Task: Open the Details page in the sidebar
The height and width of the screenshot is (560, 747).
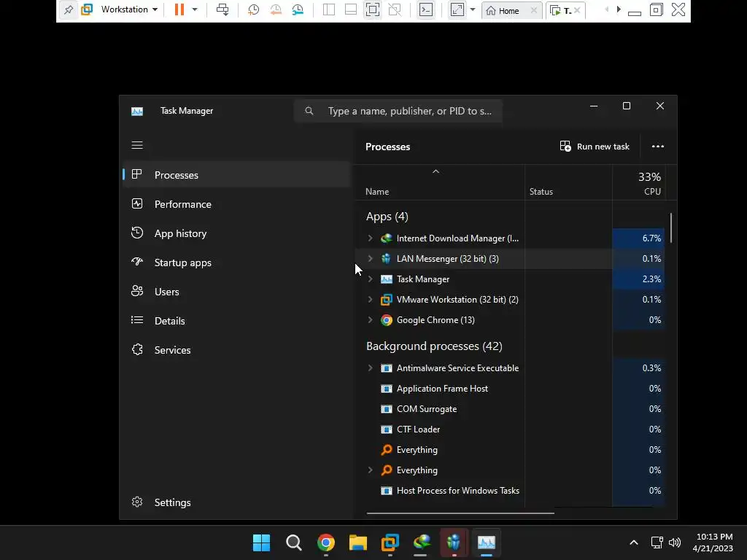Action: (237, 321)
